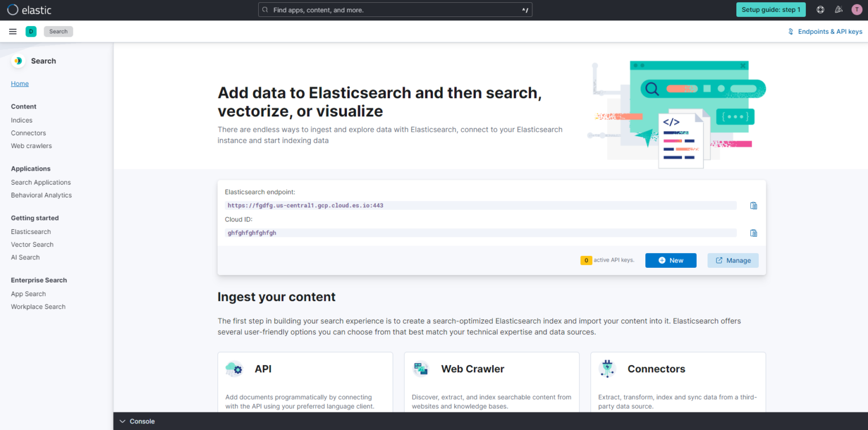
Task: Open the D deployment switcher badge
Action: 31,31
